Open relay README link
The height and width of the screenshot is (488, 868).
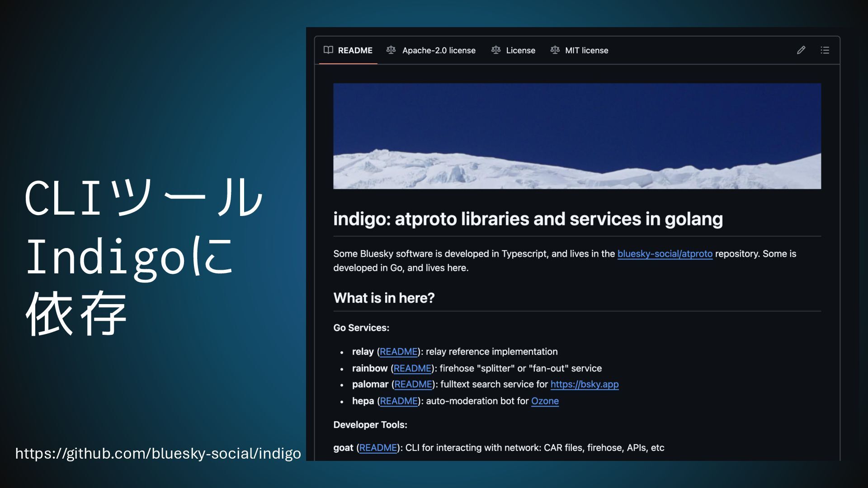(x=398, y=352)
